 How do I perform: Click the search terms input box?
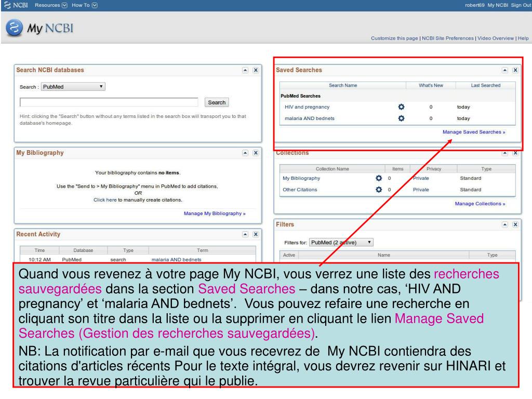coord(109,102)
